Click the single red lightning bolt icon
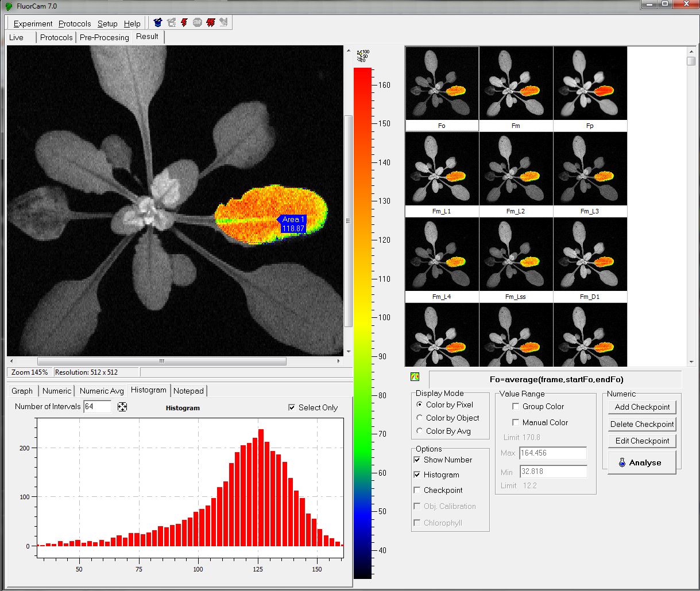This screenshot has height=591, width=700. click(184, 23)
